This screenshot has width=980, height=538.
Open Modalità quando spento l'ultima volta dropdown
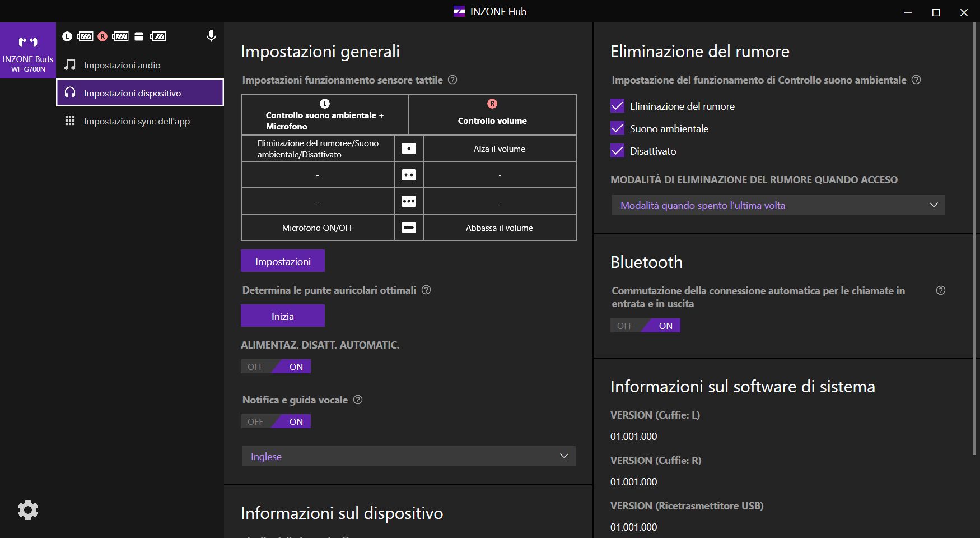(x=778, y=205)
